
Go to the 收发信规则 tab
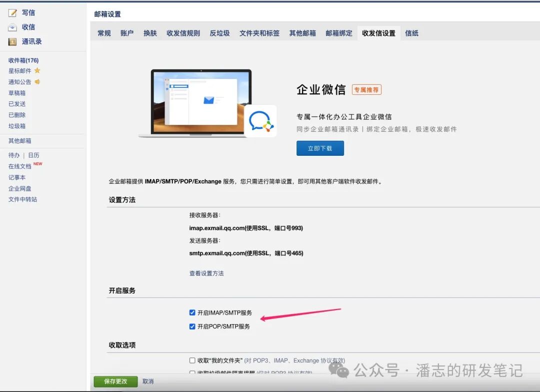[183, 33]
